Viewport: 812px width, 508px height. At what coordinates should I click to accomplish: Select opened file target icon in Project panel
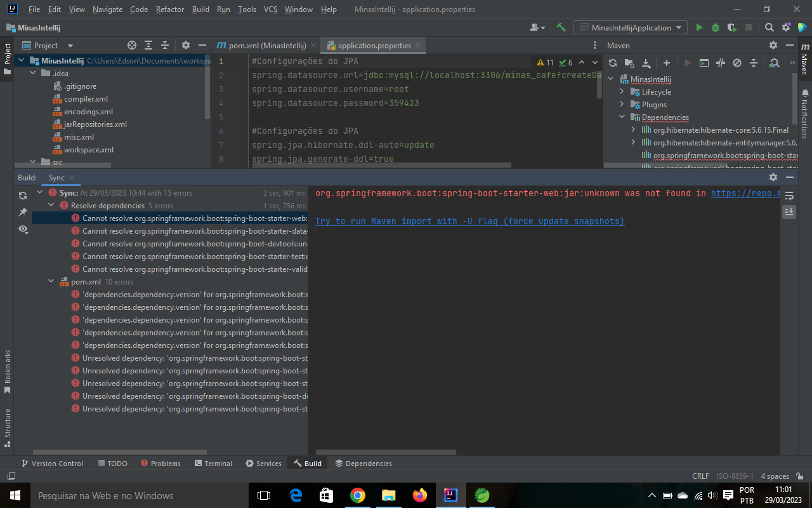(x=132, y=45)
